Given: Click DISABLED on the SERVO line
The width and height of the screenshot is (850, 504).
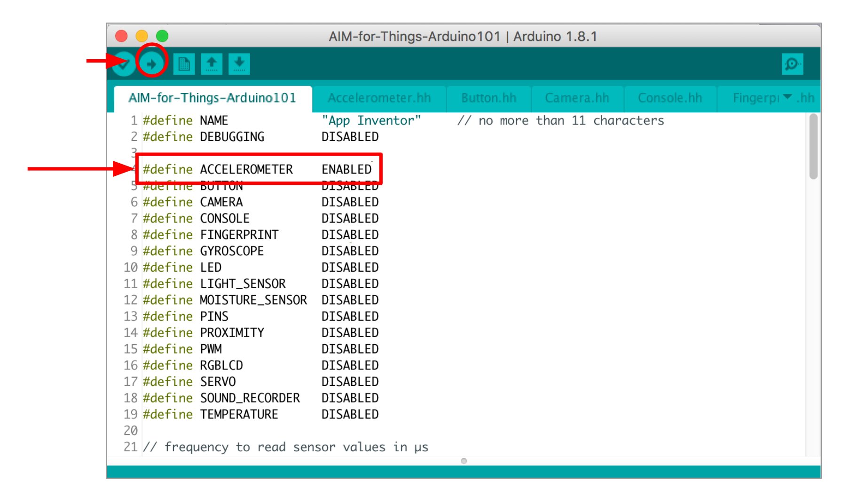Looking at the screenshot, I should [350, 382].
